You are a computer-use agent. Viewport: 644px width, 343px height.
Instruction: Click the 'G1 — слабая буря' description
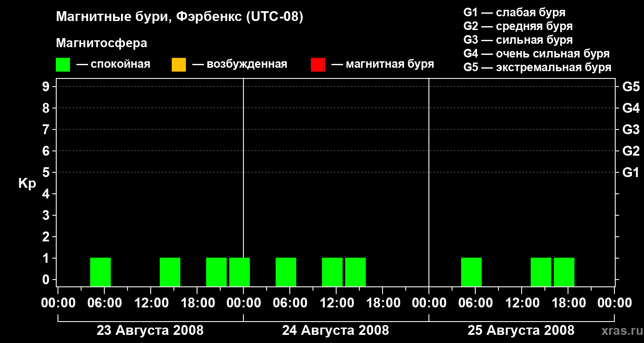click(x=514, y=12)
